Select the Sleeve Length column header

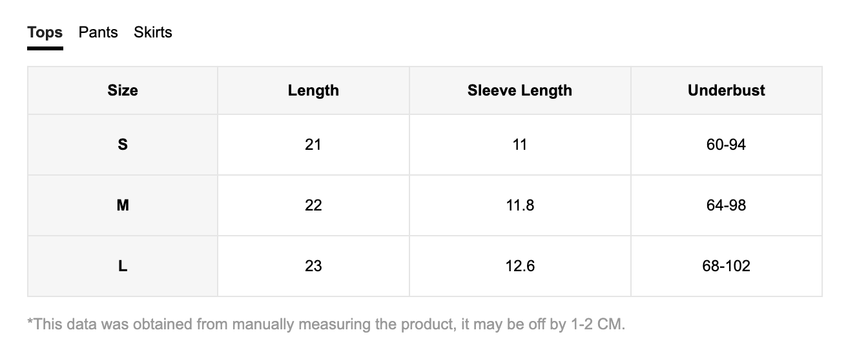coord(520,90)
